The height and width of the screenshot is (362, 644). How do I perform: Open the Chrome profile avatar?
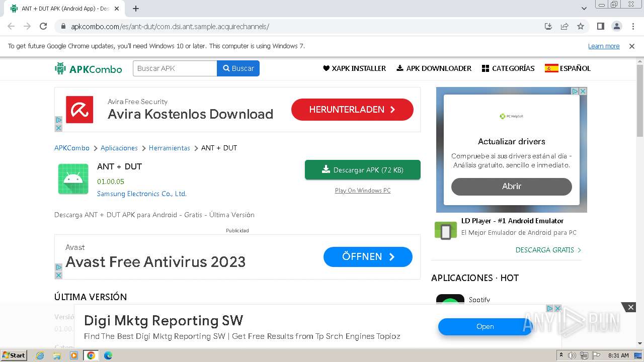(616, 26)
